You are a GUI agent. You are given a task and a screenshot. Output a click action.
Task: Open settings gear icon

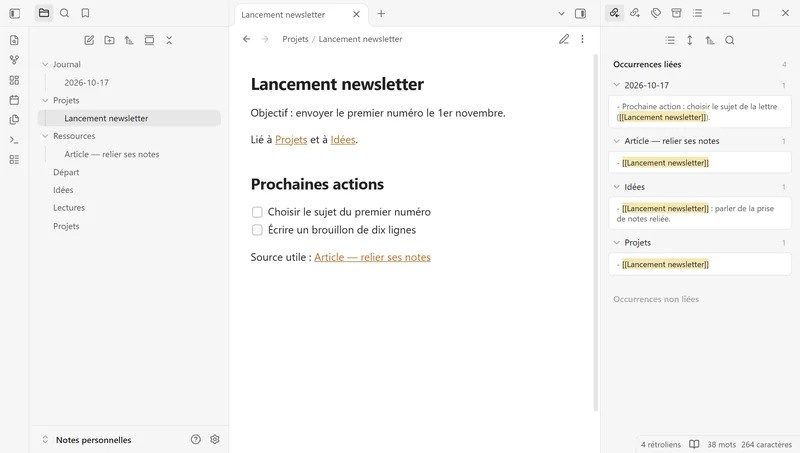[x=215, y=439]
